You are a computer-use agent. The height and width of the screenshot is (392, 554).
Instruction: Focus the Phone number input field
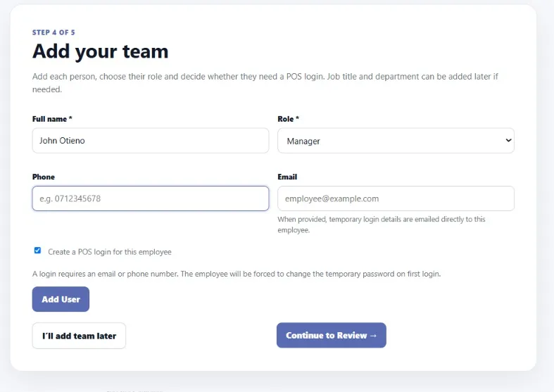151,198
